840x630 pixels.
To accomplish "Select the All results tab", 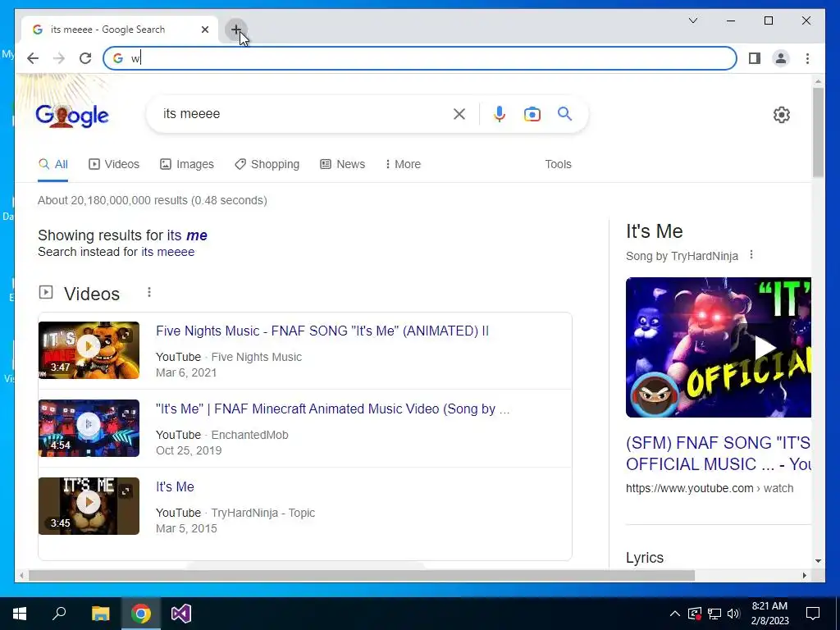I will tap(53, 164).
